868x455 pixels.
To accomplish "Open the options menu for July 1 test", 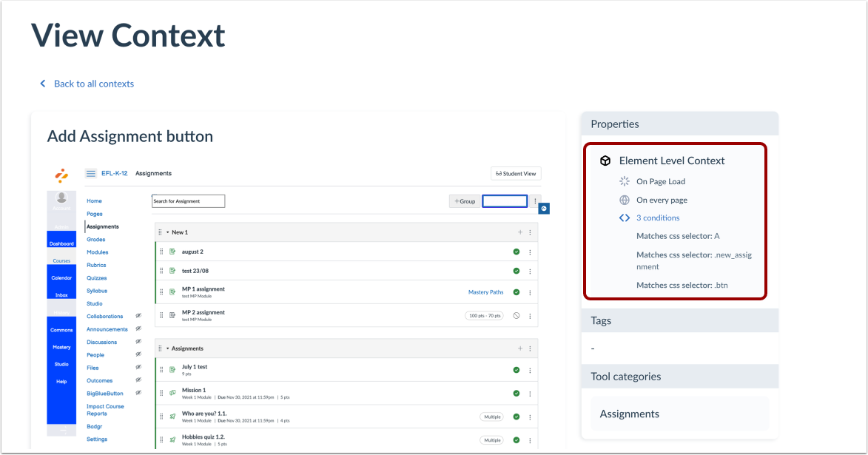I will click(x=530, y=371).
